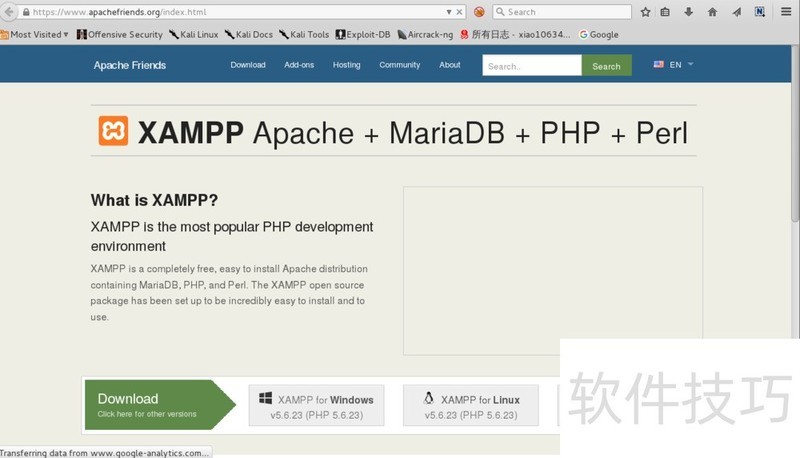Bookmark this page with the star icon
The width and height of the screenshot is (800, 458).
[x=645, y=12]
